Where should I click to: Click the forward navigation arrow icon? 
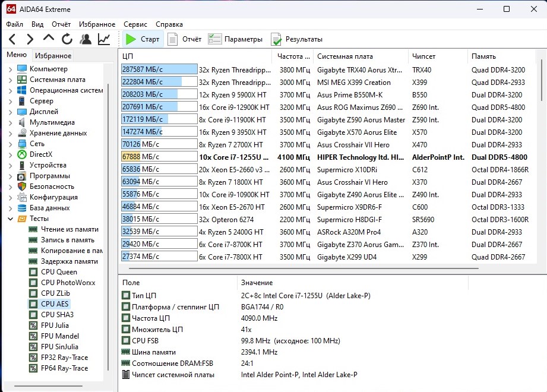30,40
